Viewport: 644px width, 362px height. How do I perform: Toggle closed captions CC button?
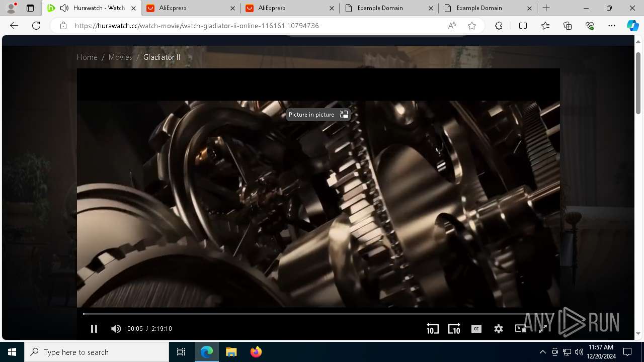pos(476,329)
